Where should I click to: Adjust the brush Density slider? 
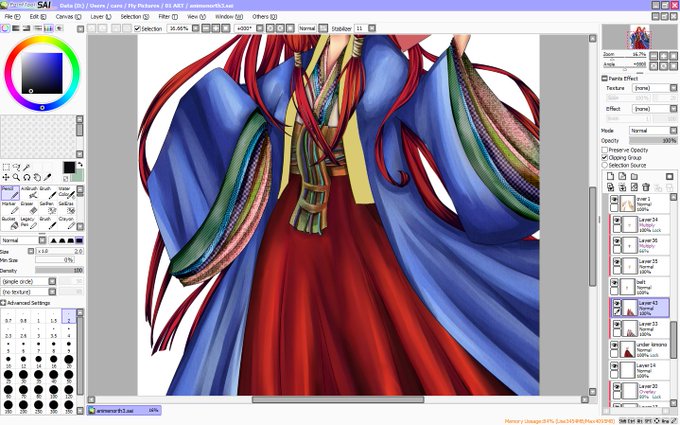click(x=59, y=270)
